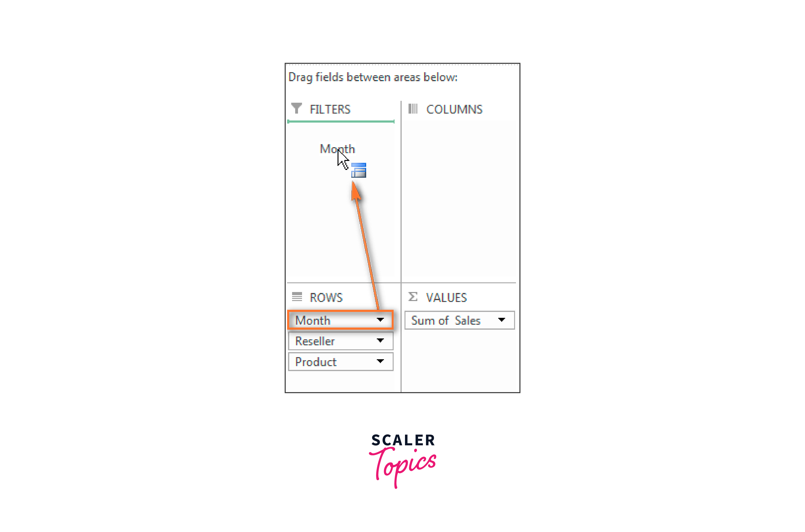Click the ROWS panel icon
This screenshot has width=805, height=532.
click(x=298, y=297)
